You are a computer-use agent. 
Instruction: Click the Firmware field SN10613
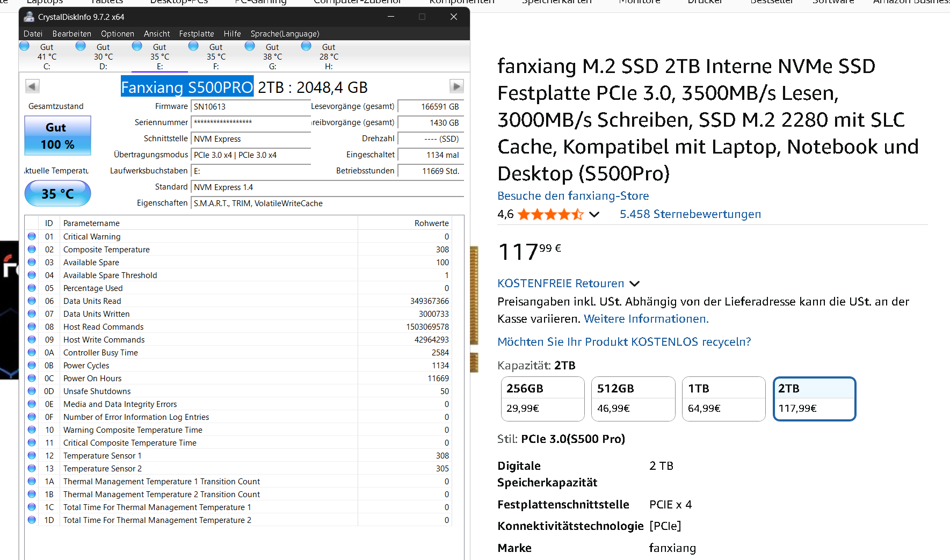[251, 107]
